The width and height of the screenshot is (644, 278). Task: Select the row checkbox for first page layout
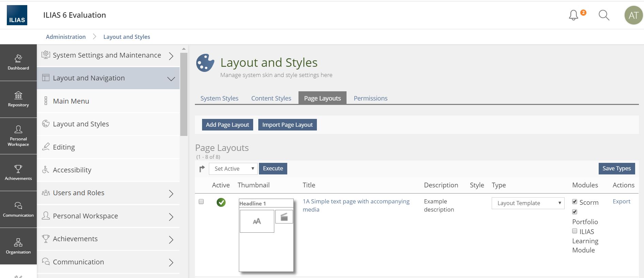point(201,202)
